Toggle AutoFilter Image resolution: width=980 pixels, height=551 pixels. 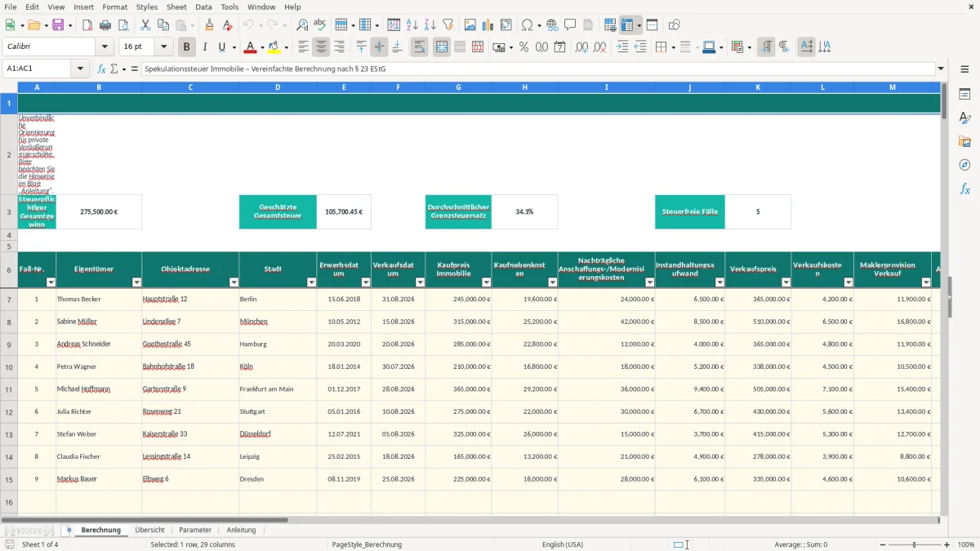(x=448, y=25)
